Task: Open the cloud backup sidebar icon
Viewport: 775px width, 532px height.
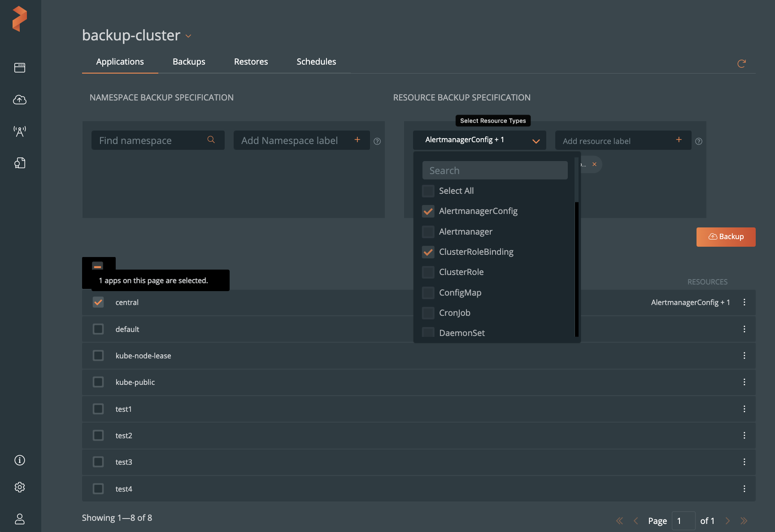Action: (x=20, y=100)
